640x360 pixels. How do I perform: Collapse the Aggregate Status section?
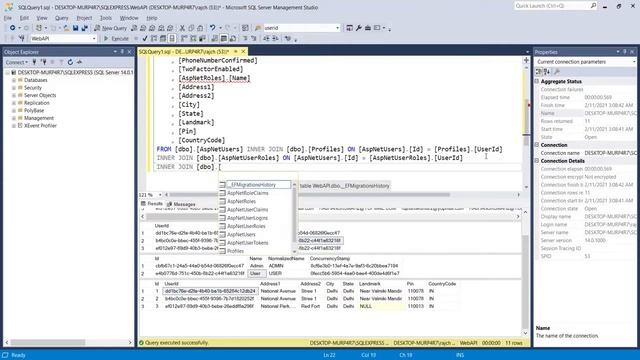coord(537,81)
